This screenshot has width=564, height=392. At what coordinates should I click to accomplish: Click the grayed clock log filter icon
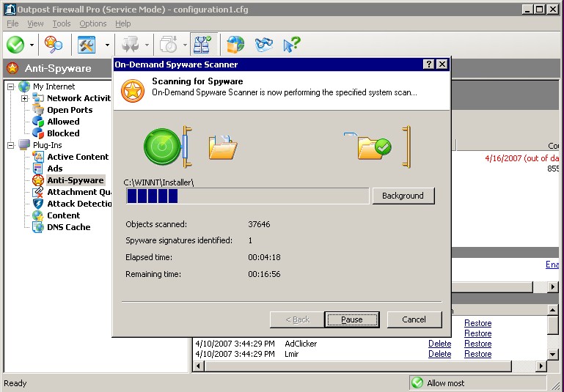pos(169,45)
